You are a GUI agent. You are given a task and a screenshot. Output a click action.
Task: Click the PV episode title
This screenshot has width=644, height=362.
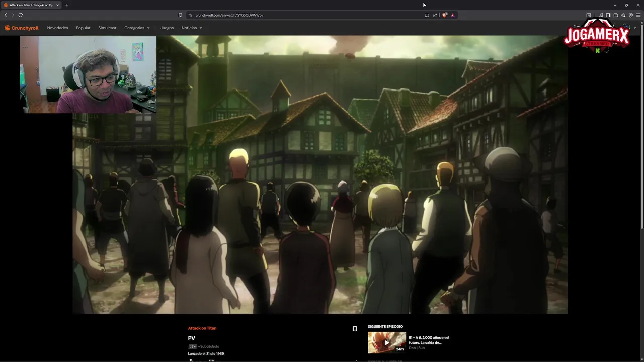191,338
